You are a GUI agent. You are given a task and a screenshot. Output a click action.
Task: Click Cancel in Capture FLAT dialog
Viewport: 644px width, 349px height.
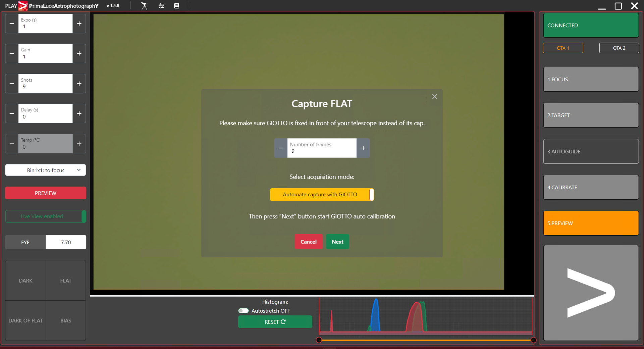[x=309, y=242]
